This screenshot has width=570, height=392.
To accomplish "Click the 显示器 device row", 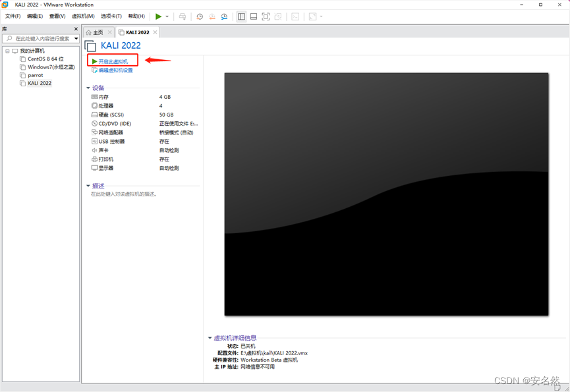I will [x=145, y=168].
